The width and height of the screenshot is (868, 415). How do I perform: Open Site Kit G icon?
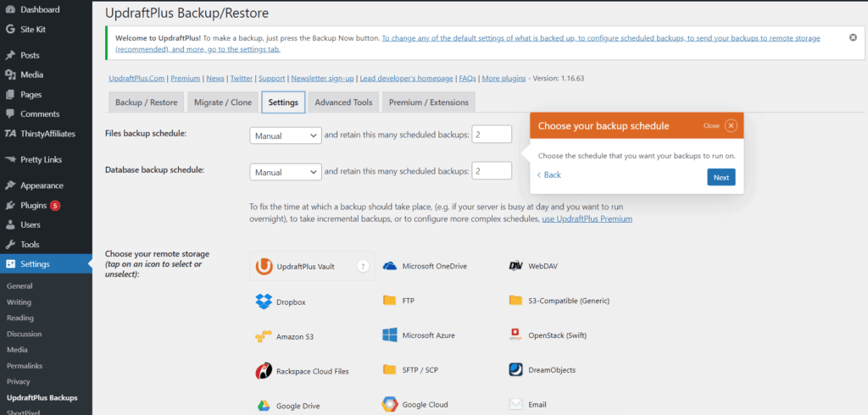coord(10,30)
